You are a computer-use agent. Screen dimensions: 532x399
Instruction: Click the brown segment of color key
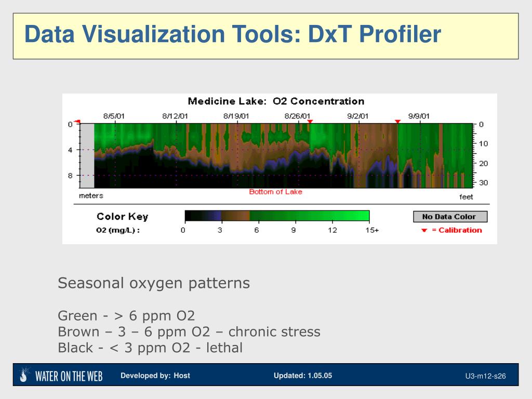(x=235, y=216)
